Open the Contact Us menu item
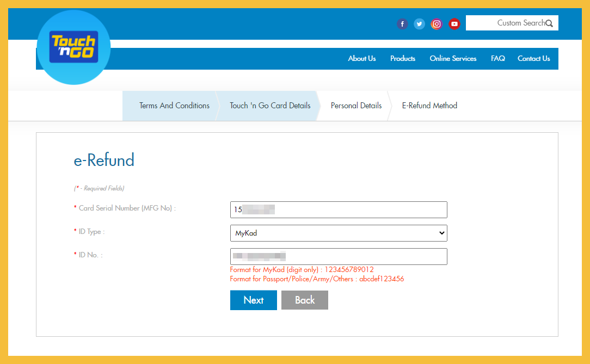 [533, 59]
